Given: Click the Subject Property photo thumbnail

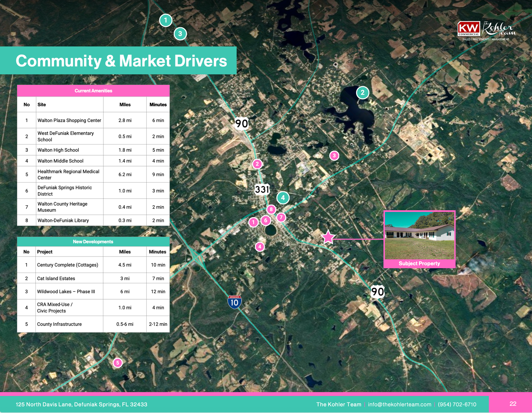Looking at the screenshot, I should point(419,236).
